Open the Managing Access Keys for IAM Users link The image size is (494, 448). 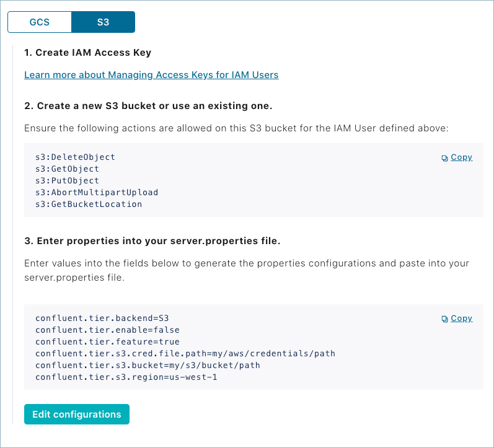pos(151,75)
